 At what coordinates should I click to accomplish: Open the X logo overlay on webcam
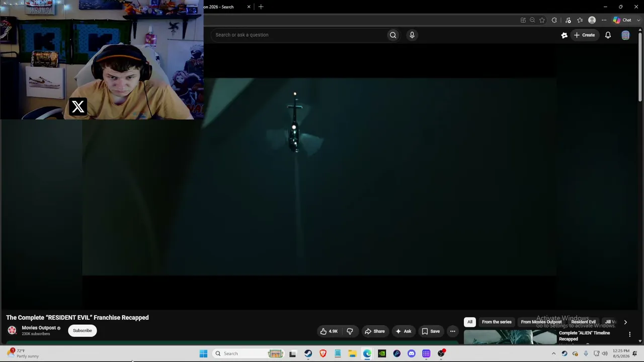(x=78, y=107)
